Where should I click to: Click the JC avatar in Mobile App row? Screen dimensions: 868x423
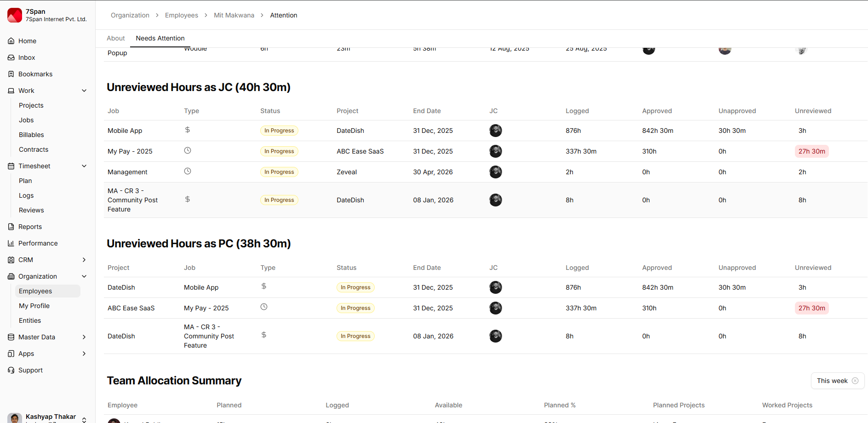click(495, 131)
